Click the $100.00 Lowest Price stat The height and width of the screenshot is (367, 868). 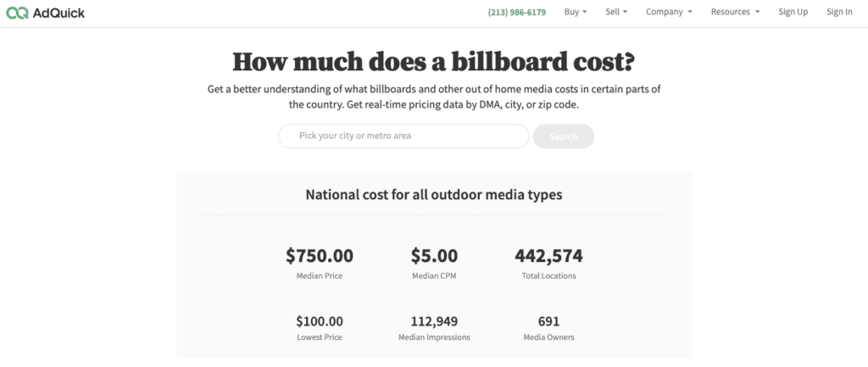click(320, 321)
